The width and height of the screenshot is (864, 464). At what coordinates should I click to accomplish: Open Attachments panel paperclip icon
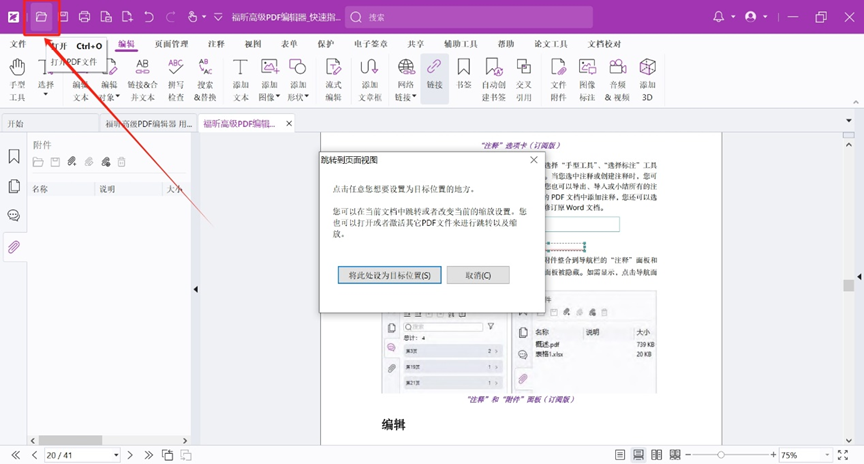click(14, 247)
